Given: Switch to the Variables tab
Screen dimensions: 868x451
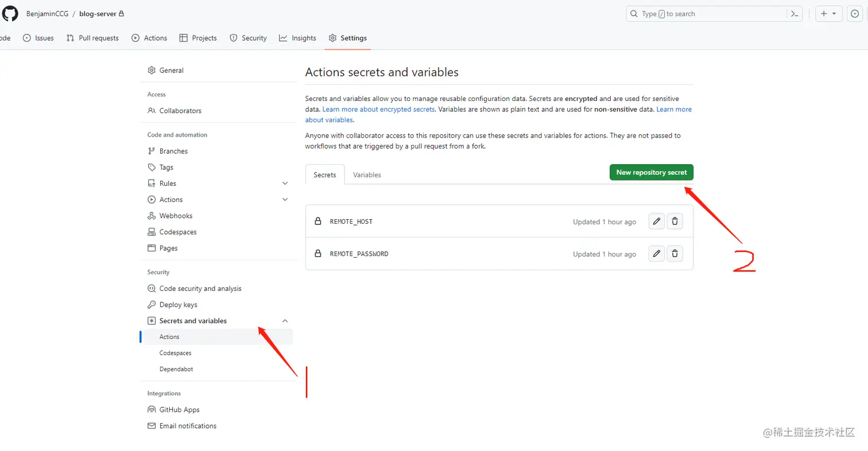Looking at the screenshot, I should (x=367, y=175).
